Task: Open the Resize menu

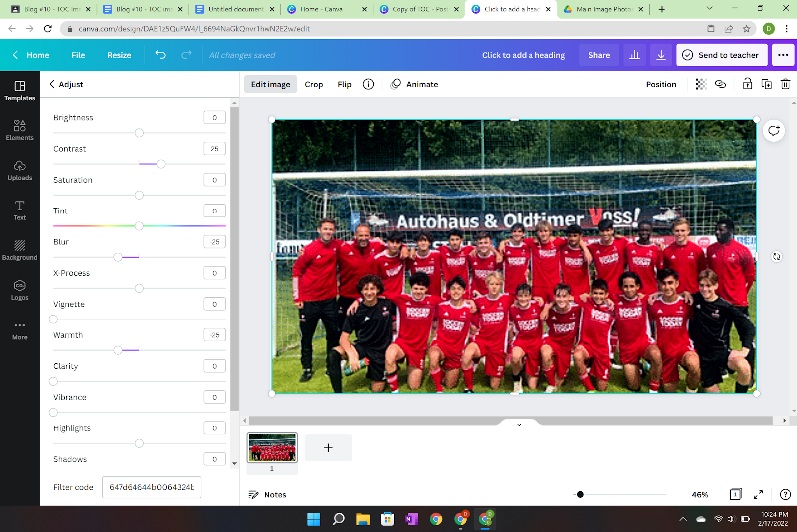Action: (119, 55)
